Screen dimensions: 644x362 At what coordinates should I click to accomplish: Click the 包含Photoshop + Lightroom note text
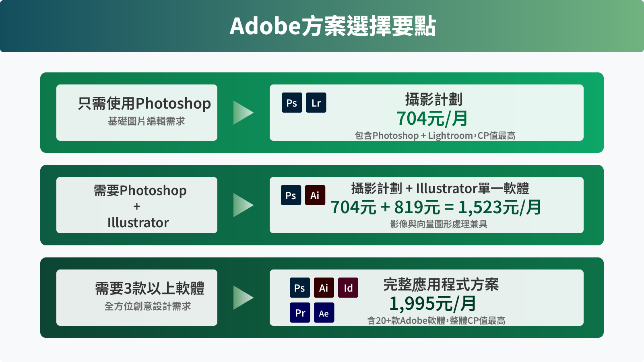(436, 136)
